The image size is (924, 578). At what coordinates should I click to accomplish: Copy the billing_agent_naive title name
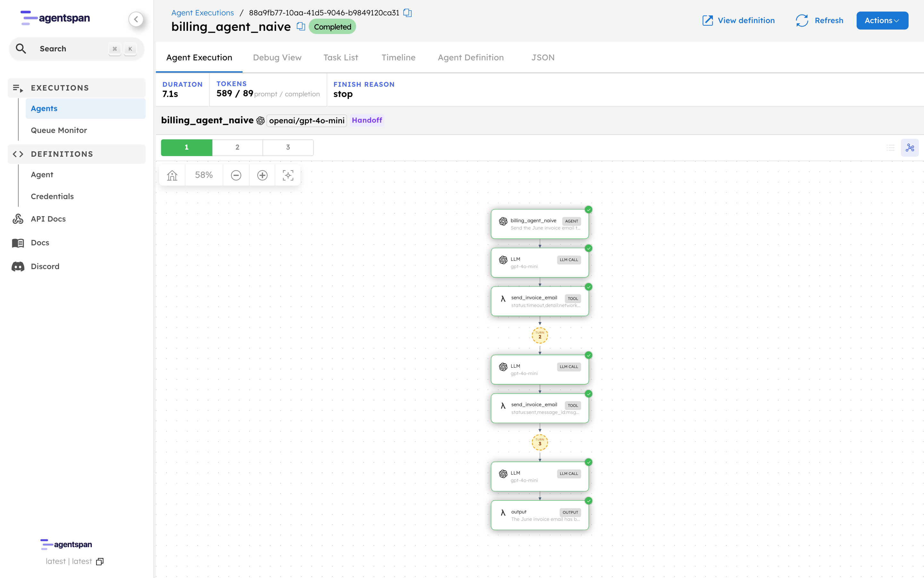click(301, 26)
